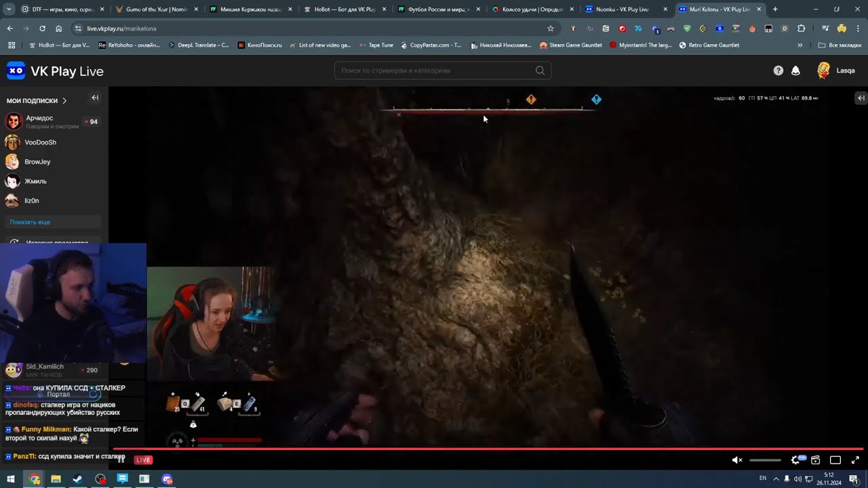The width and height of the screenshot is (868, 488).
Task: Open the Все закладки bookmarks folder
Action: (840, 45)
